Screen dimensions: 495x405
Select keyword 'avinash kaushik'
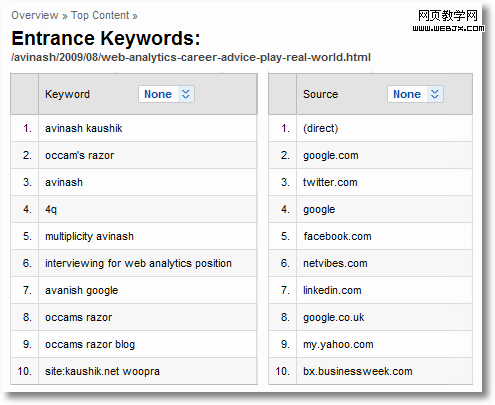(x=84, y=128)
